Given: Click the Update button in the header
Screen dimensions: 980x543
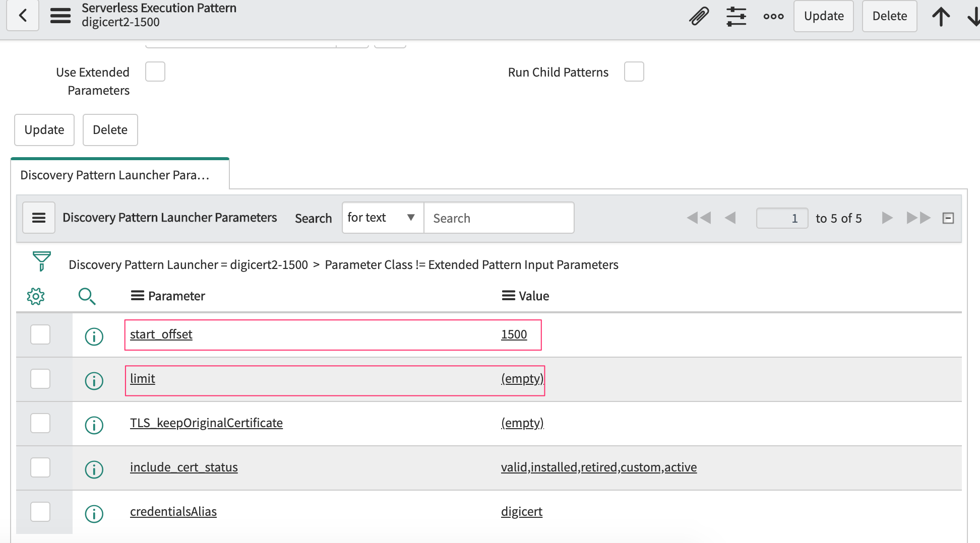Looking at the screenshot, I should (x=824, y=16).
